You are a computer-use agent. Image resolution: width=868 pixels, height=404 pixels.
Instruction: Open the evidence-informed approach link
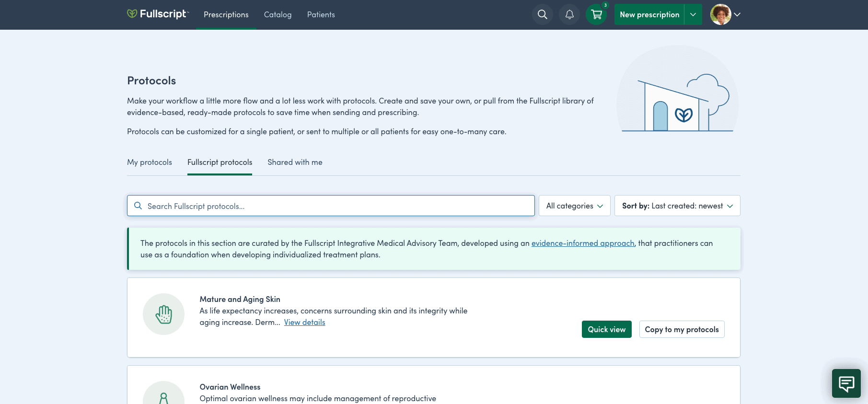coord(583,243)
